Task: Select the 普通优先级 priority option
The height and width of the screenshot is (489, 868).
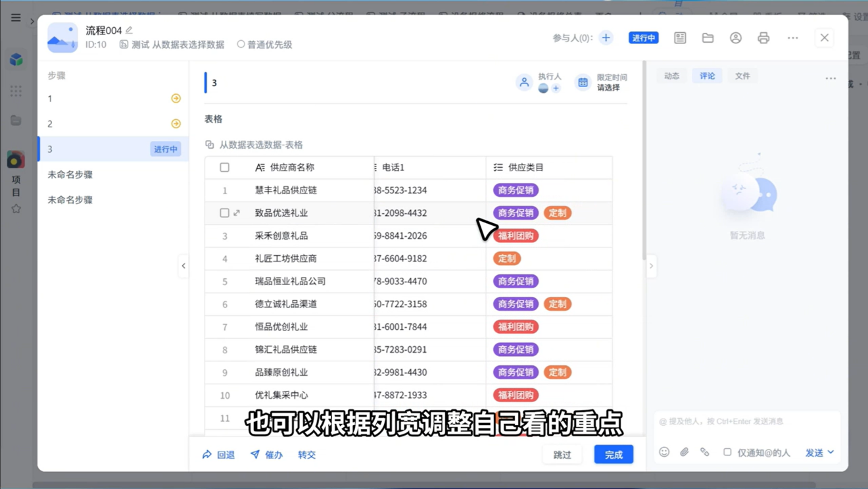Action: [264, 45]
